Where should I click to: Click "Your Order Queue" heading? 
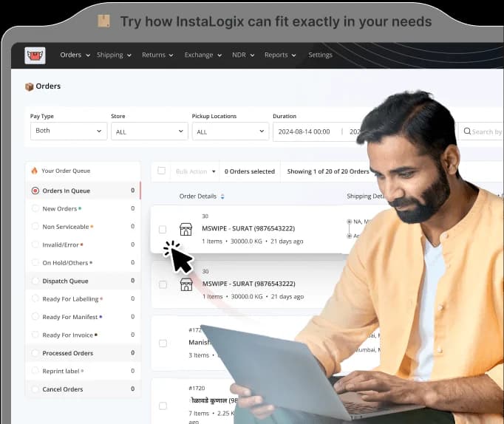point(66,171)
